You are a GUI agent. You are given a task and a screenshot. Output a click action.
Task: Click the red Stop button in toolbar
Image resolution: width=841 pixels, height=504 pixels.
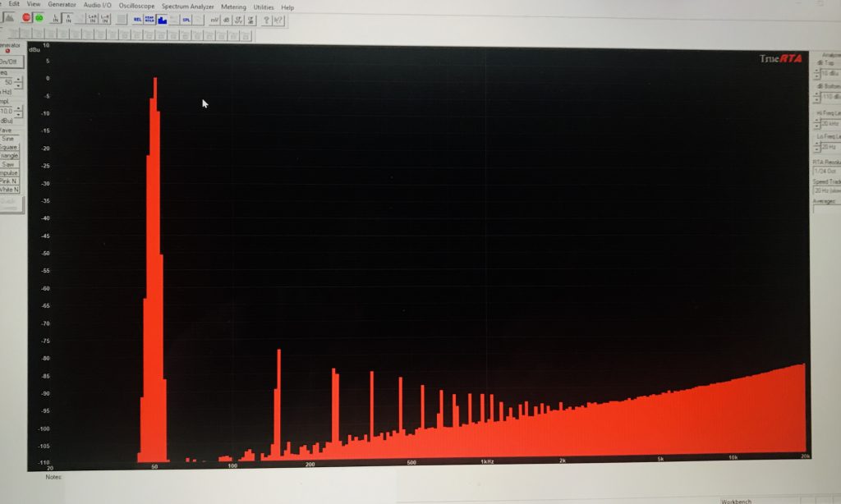(x=26, y=18)
